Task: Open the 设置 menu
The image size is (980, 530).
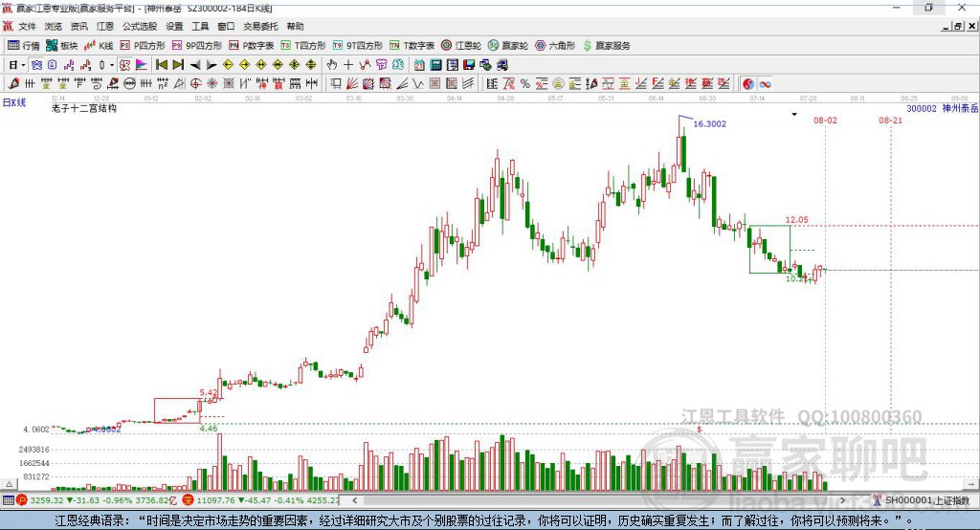Action: (174, 26)
